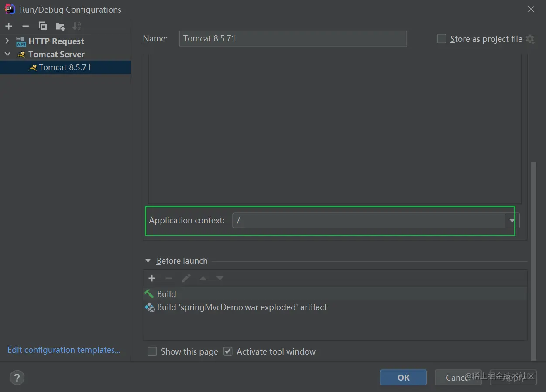Click the dialog's vertical scrollbar
Screen dimensions: 546x392
(534, 262)
